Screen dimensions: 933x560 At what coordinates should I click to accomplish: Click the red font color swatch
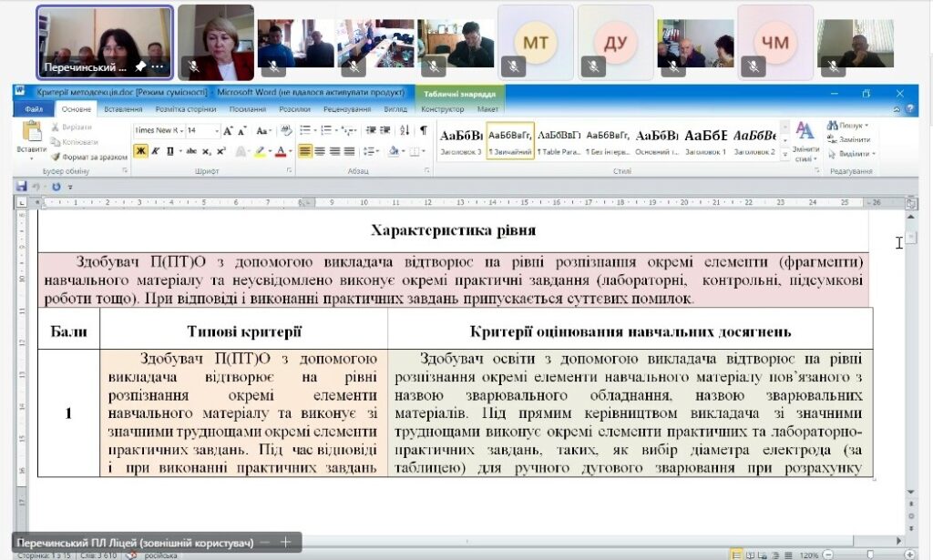(280, 151)
